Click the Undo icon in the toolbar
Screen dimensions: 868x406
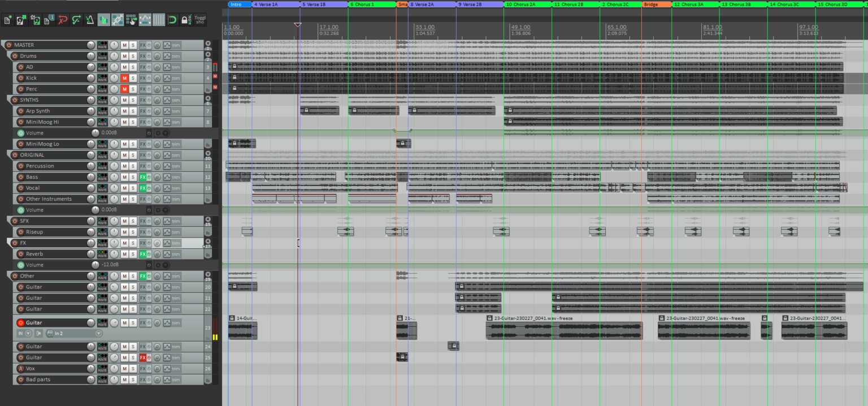point(63,20)
